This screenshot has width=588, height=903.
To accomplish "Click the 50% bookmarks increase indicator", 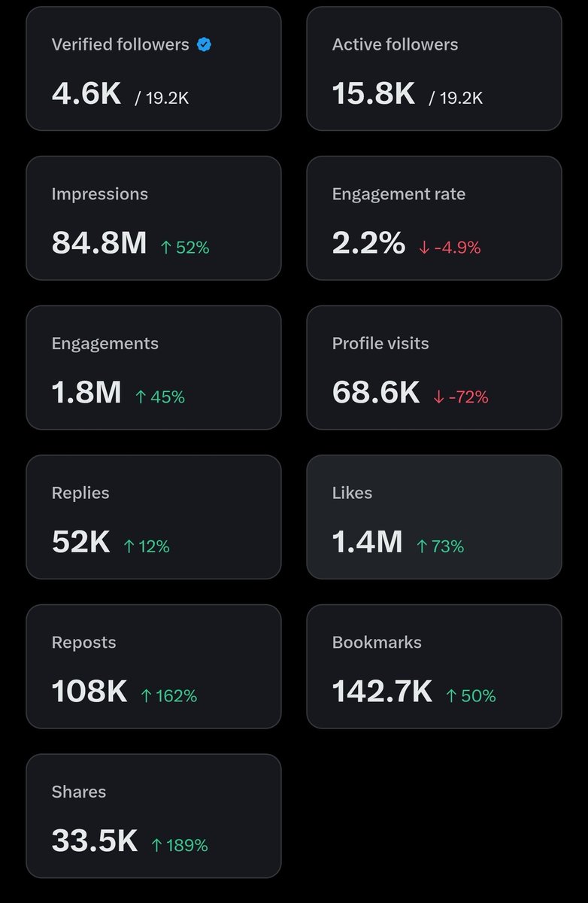I will 471,696.
